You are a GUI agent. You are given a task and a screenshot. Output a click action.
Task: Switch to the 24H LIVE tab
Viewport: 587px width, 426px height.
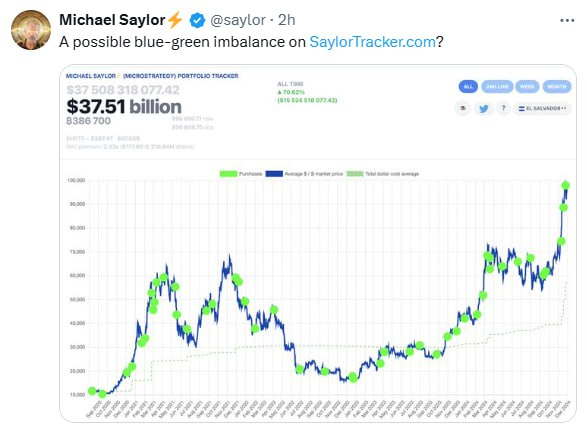pos(497,86)
